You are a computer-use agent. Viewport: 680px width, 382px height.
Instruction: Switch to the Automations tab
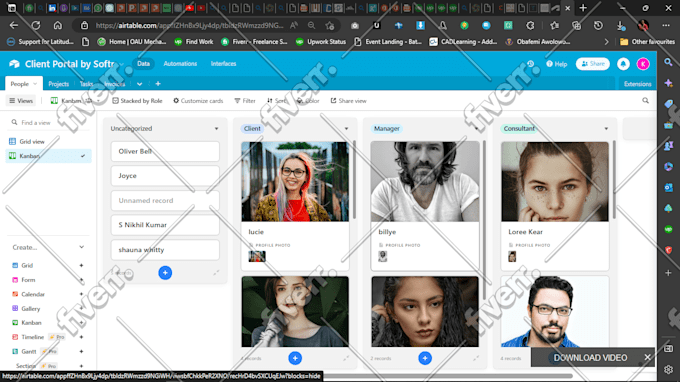click(x=180, y=64)
